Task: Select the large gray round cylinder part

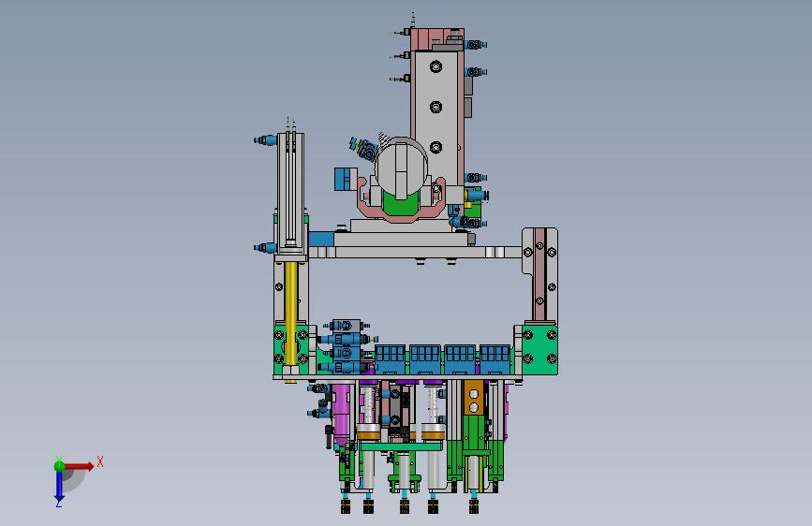Action: point(401,168)
